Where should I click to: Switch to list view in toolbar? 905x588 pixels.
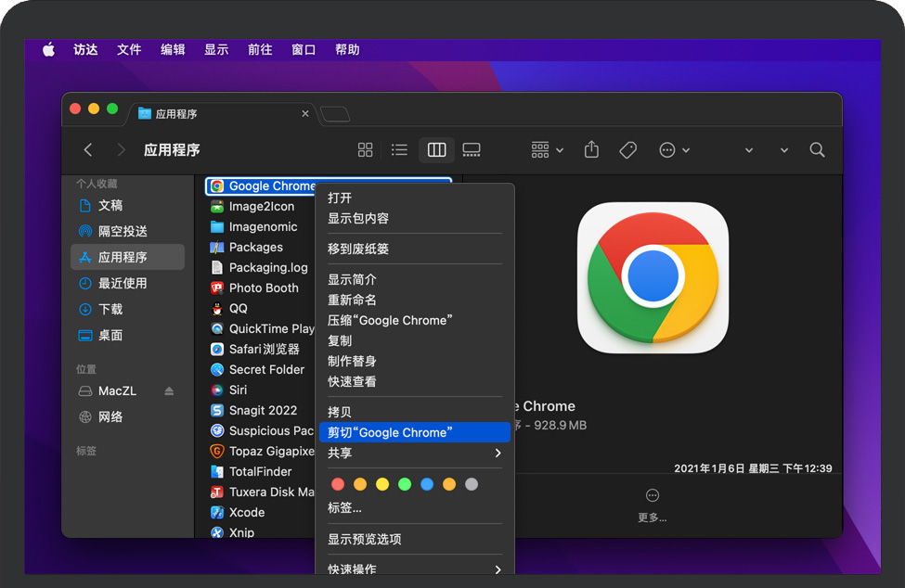[x=399, y=150]
